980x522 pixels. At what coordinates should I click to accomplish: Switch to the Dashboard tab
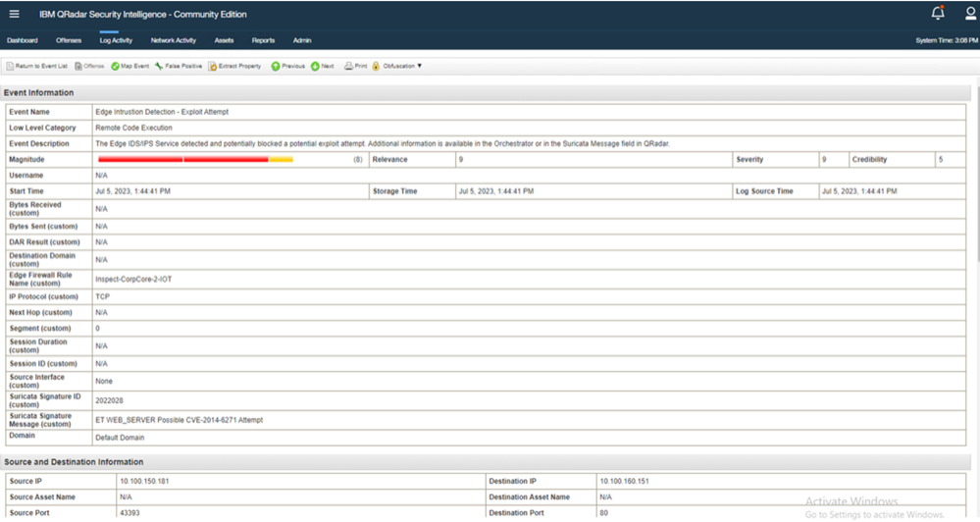coord(22,40)
